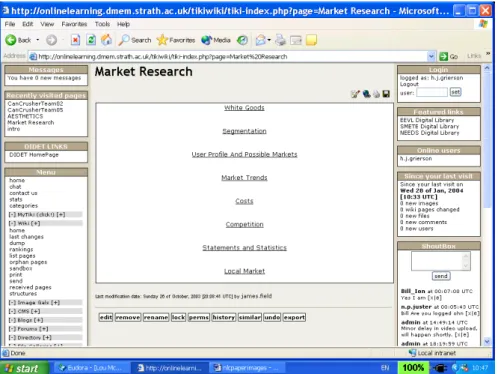The width and height of the screenshot is (498, 374).
Task: Open the Market Trends link
Action: click(244, 178)
